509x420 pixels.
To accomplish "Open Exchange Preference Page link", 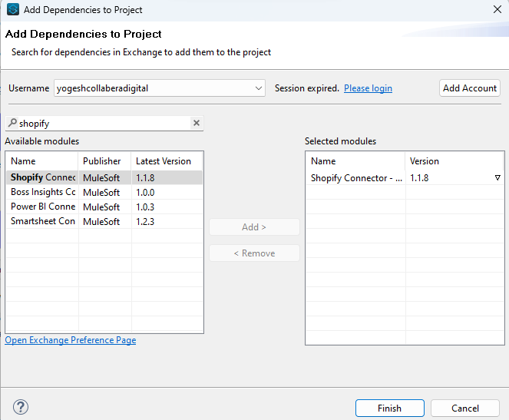I will [x=71, y=340].
